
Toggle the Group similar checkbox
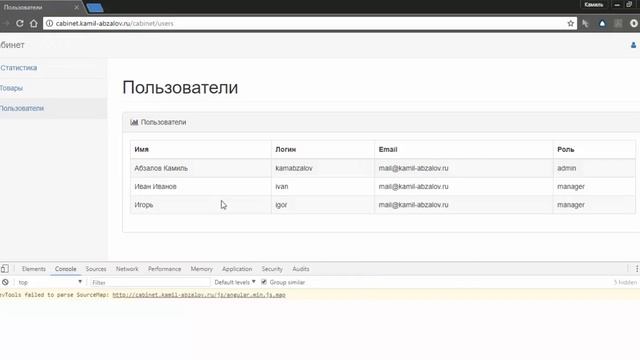(264, 282)
